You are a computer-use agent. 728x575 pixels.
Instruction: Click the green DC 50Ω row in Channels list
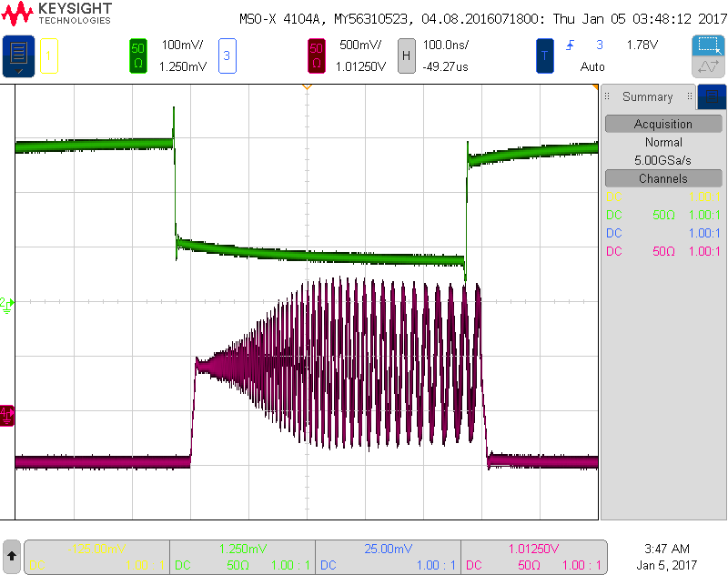pos(663,215)
